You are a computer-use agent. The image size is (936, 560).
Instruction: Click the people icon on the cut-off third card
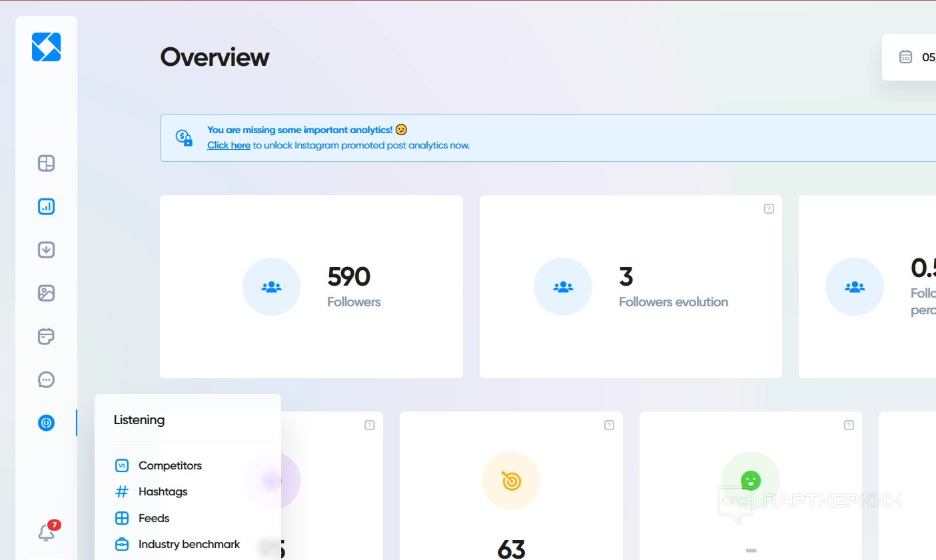(855, 287)
